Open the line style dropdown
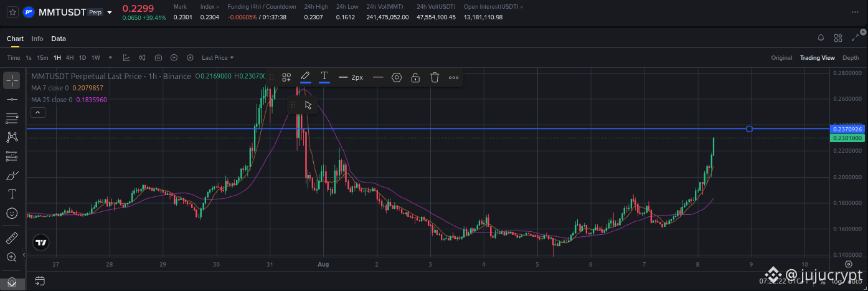868x291 pixels. (377, 77)
